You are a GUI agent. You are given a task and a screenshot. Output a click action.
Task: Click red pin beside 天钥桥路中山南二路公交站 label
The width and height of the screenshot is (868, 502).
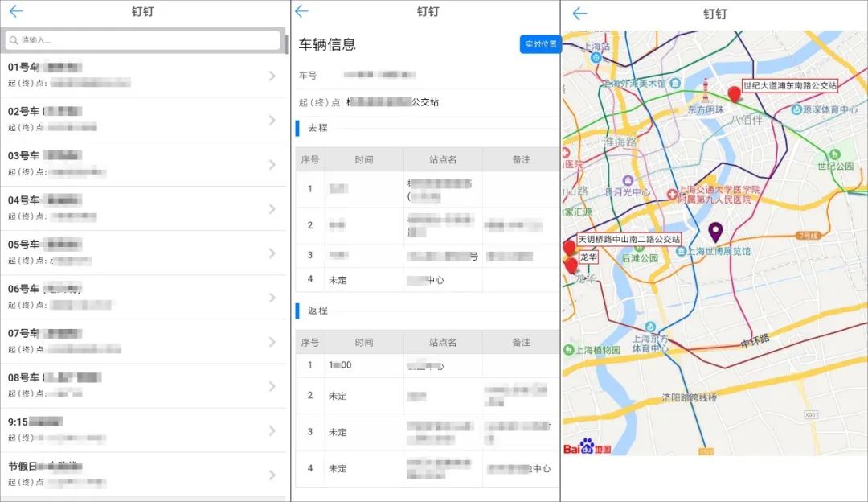coord(569,248)
